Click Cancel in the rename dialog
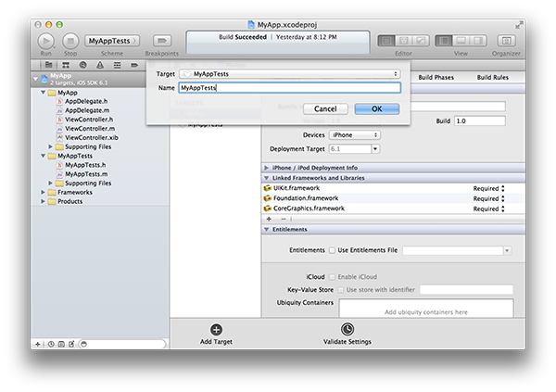556x392 pixels. [325, 109]
